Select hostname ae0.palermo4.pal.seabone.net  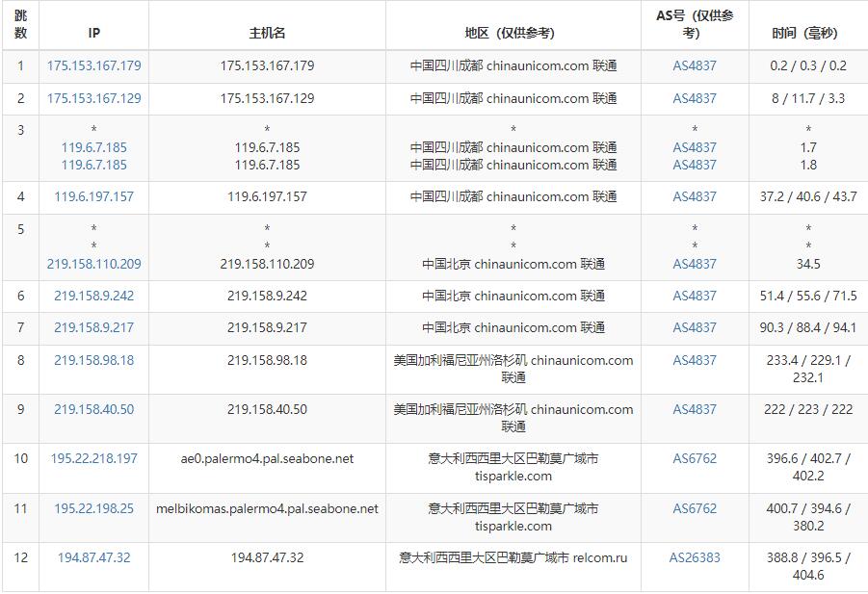268,458
